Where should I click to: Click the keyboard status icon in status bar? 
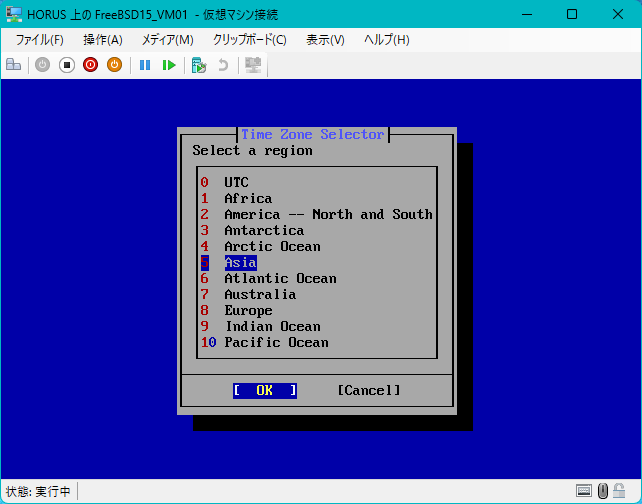pos(583,490)
